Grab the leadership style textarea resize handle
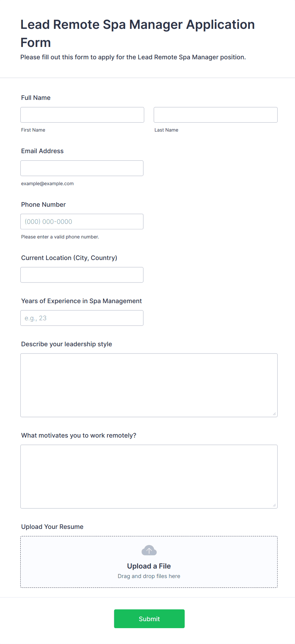 coord(274,414)
